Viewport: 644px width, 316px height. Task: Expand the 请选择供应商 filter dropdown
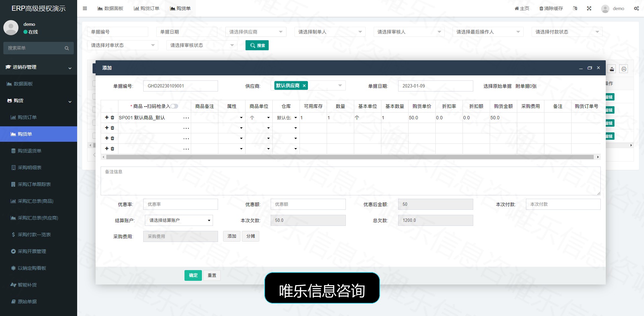[x=256, y=32]
